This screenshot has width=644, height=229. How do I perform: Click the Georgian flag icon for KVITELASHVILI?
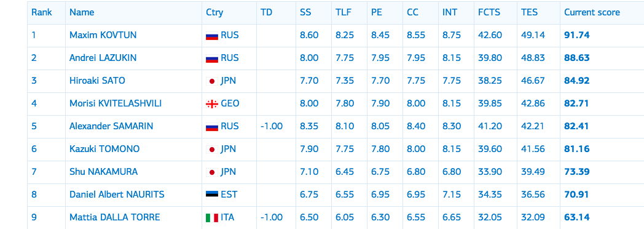point(212,104)
